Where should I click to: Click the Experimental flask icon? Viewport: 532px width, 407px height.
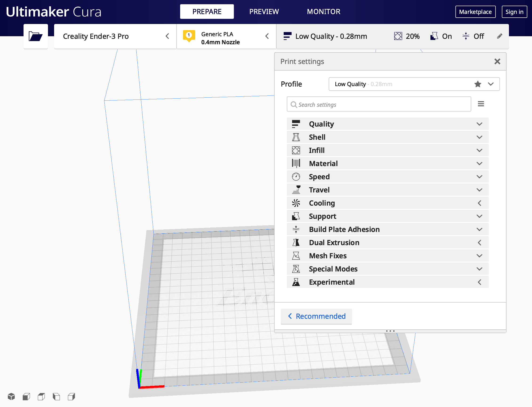(296, 282)
